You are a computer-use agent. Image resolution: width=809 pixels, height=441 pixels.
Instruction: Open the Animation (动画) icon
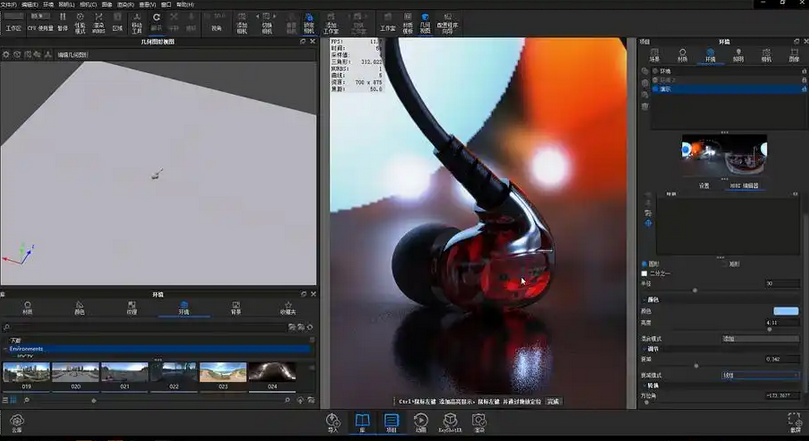(420, 421)
